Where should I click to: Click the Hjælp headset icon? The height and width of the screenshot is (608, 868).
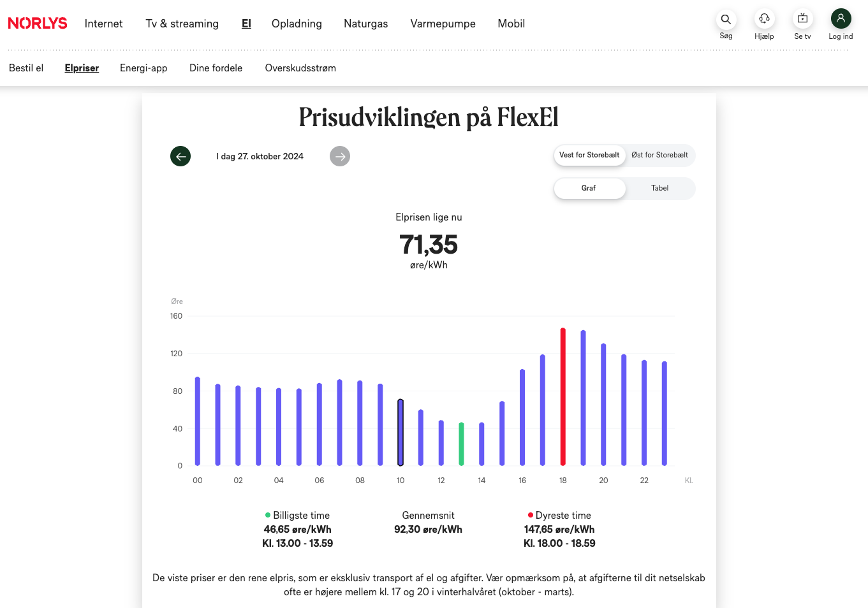(x=764, y=19)
